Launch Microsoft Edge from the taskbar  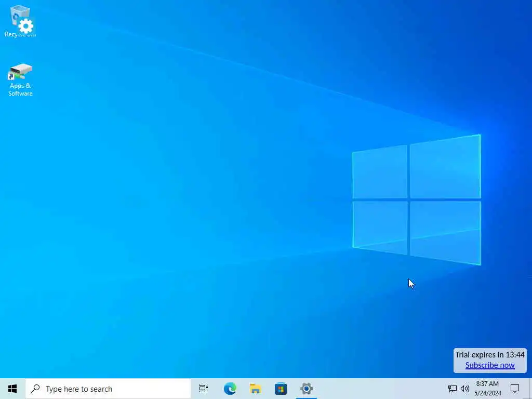click(230, 389)
